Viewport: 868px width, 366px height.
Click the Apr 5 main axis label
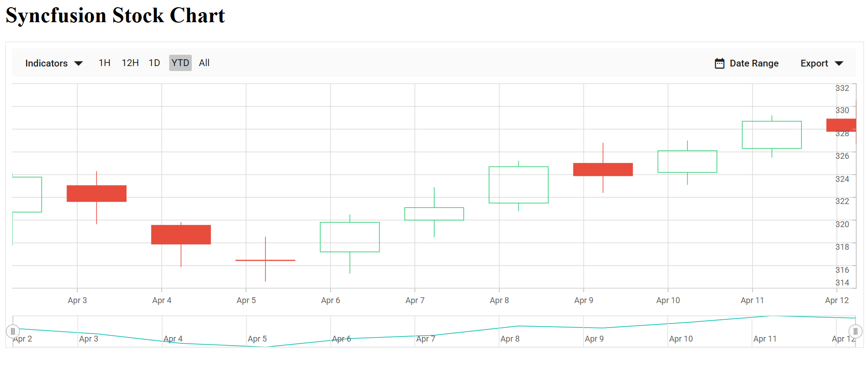(x=246, y=300)
